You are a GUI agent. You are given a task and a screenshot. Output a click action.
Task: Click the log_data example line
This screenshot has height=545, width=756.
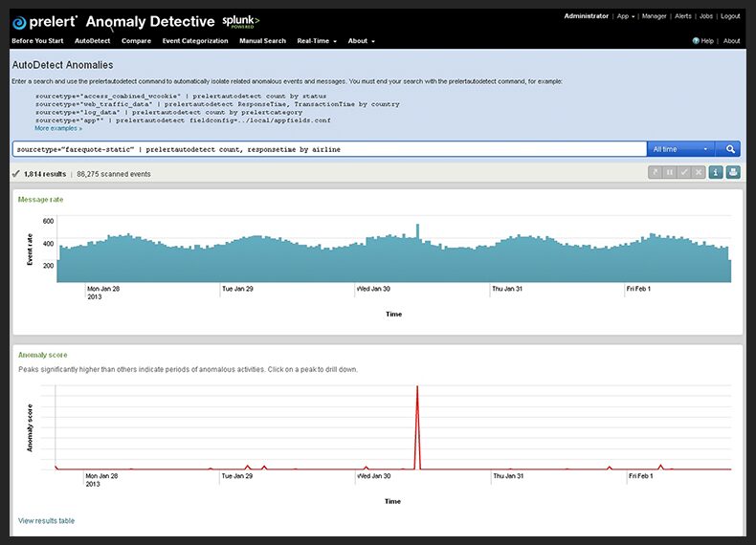point(168,112)
